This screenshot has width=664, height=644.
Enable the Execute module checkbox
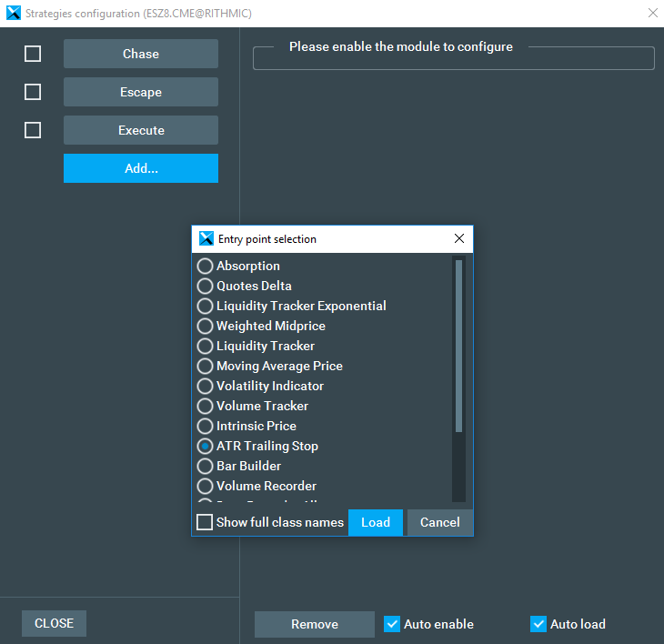[x=33, y=130]
